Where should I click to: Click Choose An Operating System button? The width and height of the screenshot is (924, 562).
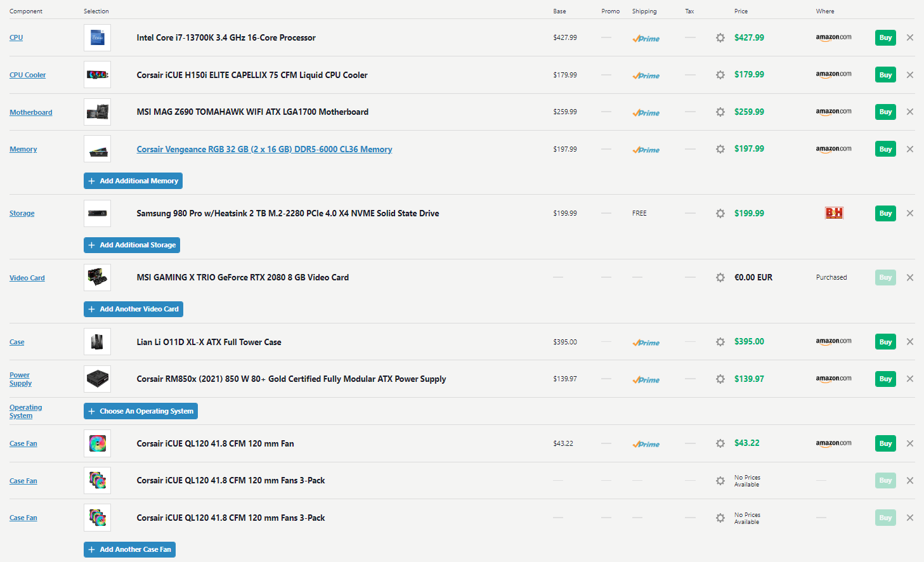141,411
